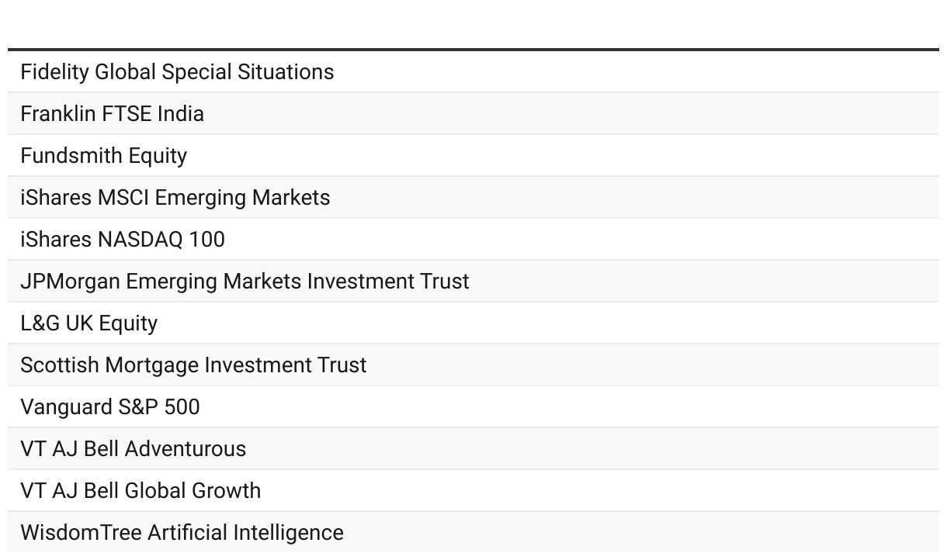The image size is (947, 560).
Task: Click the Franklin fund name text
Action: (112, 114)
